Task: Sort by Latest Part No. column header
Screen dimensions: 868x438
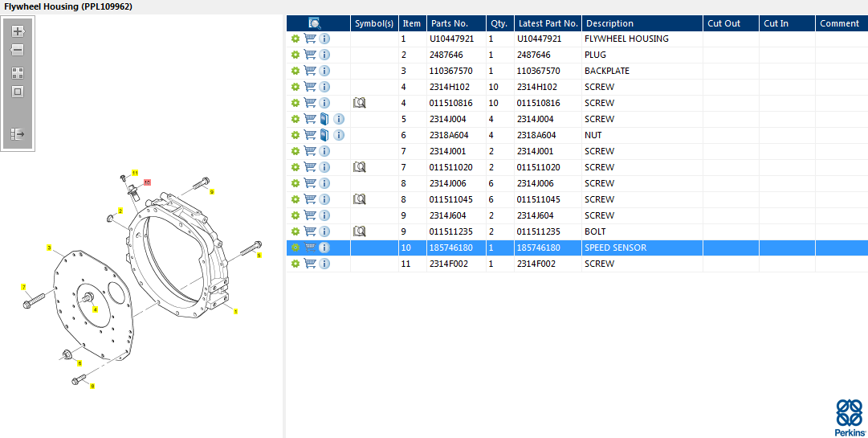Action: coord(548,23)
